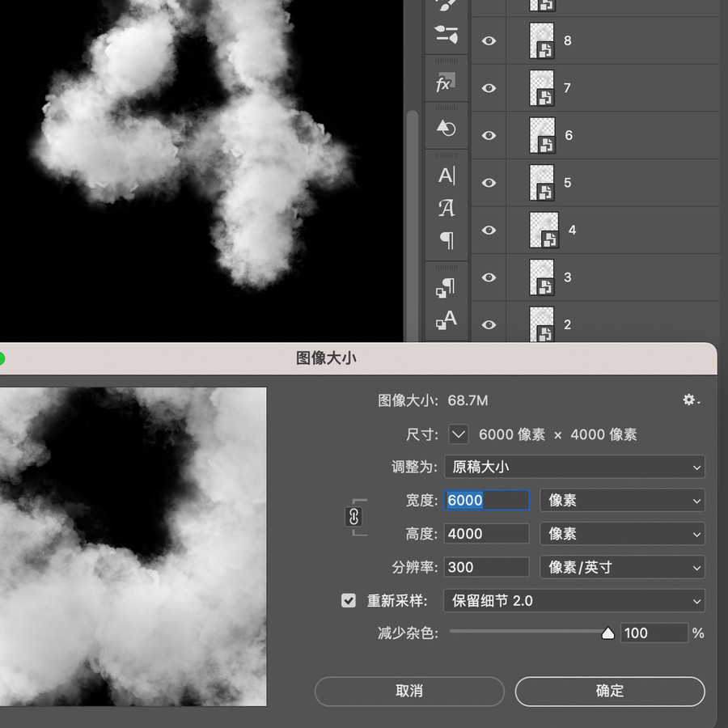Image resolution: width=728 pixels, height=728 pixels.
Task: Select layer named 8
Action: [x=567, y=41]
